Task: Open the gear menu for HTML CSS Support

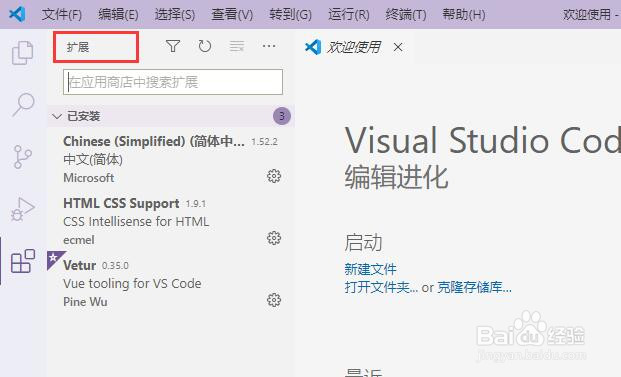Action: (274, 238)
